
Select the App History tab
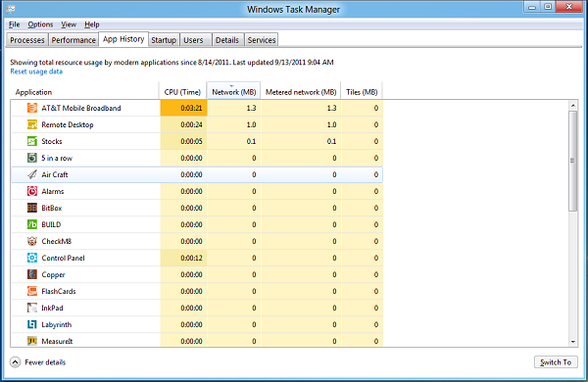coord(123,39)
